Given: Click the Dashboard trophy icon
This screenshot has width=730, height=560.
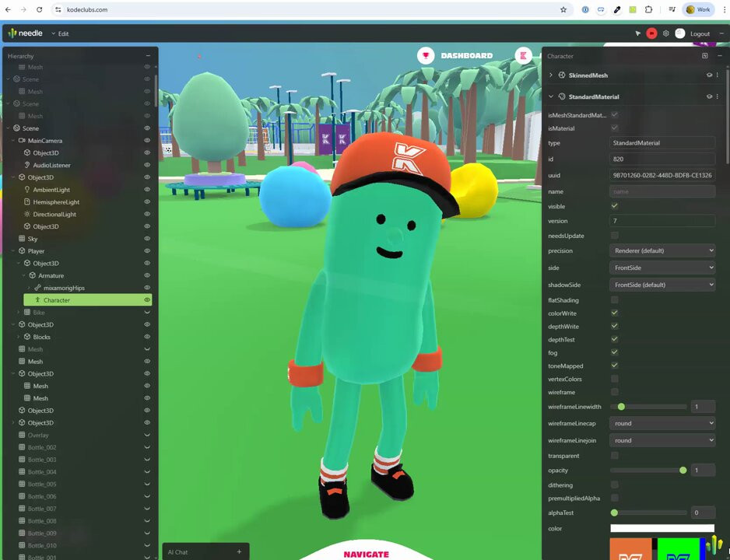Looking at the screenshot, I should [x=425, y=55].
